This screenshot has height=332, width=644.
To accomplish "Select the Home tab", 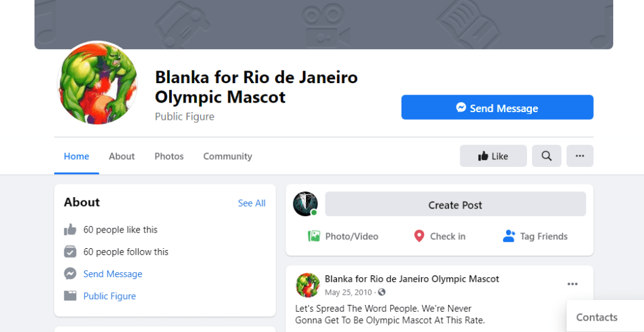I will coord(76,156).
